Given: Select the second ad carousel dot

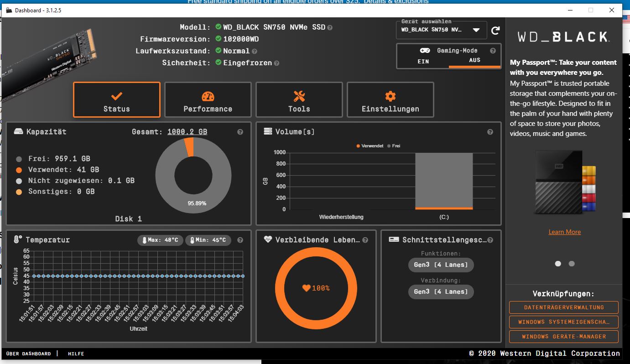Looking at the screenshot, I should 572,264.
